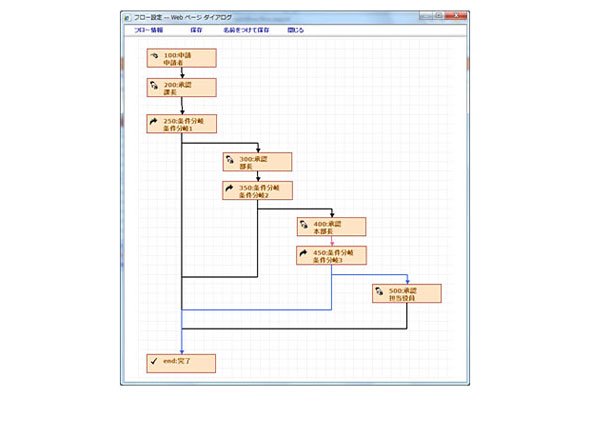Click the pink connector between nodes 400 and 450
The height and width of the screenshot is (438, 590).
[332, 241]
